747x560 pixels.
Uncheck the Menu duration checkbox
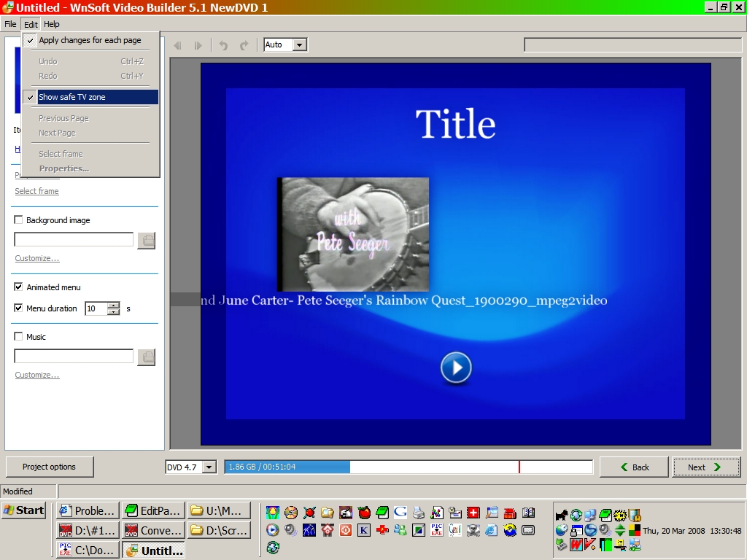pos(18,308)
